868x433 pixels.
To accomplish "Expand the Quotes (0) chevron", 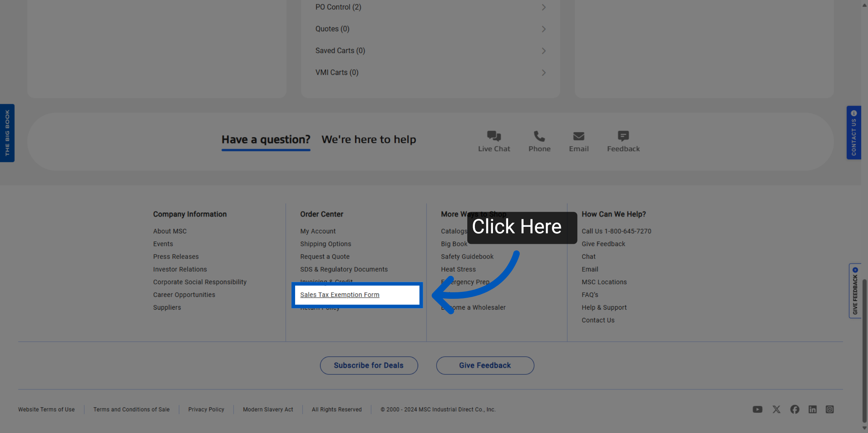I will (544, 29).
